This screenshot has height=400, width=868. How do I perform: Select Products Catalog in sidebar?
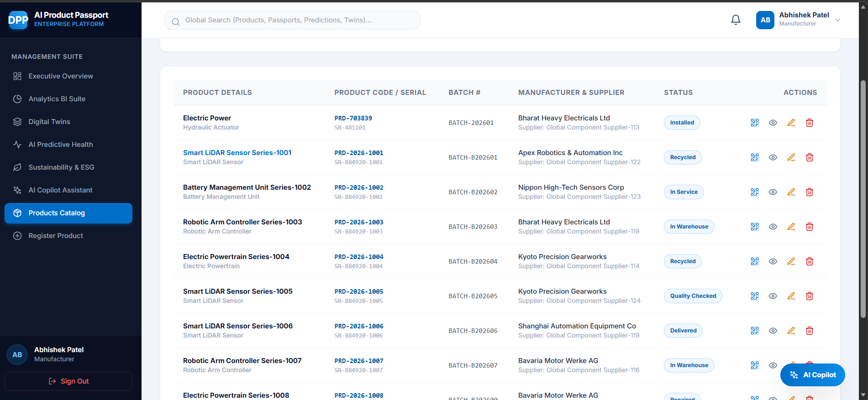(x=68, y=213)
